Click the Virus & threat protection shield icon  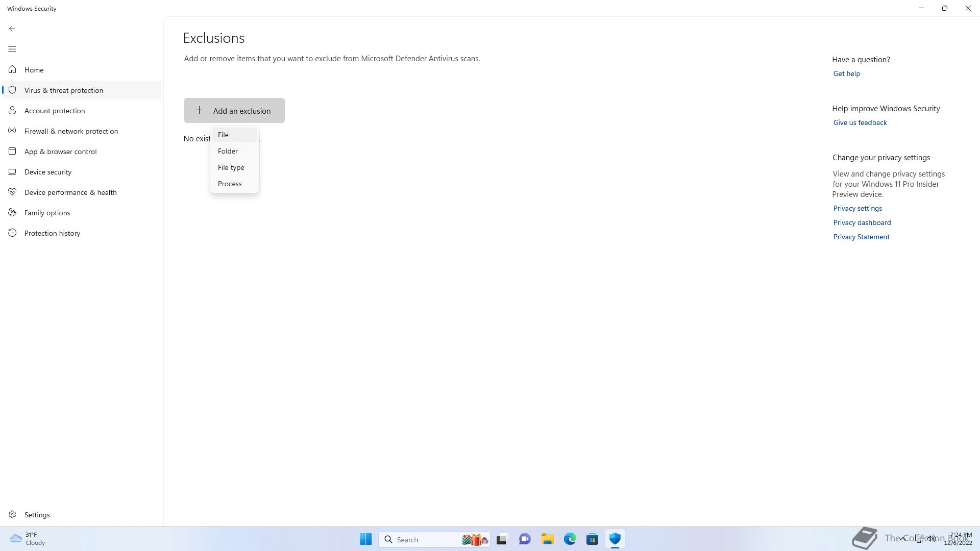12,90
